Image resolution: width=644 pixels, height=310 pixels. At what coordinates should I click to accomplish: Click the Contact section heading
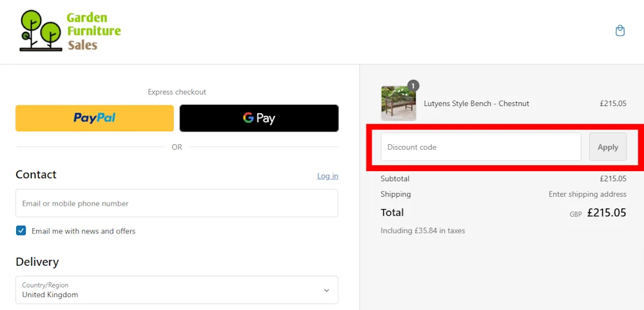[35, 174]
